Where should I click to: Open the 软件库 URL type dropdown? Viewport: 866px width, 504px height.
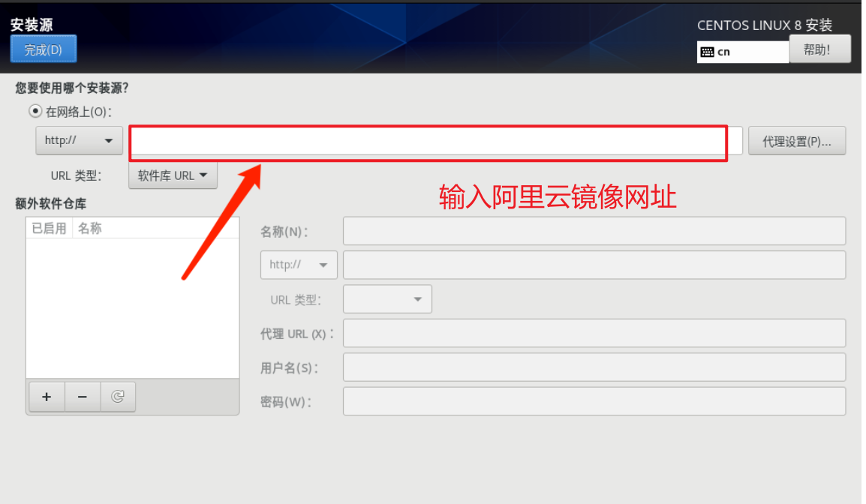click(x=173, y=175)
